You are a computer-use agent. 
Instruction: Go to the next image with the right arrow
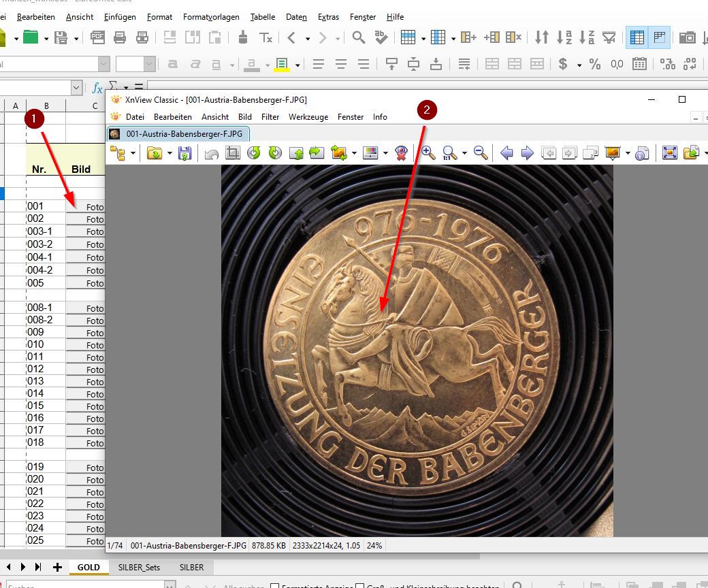tap(527, 153)
